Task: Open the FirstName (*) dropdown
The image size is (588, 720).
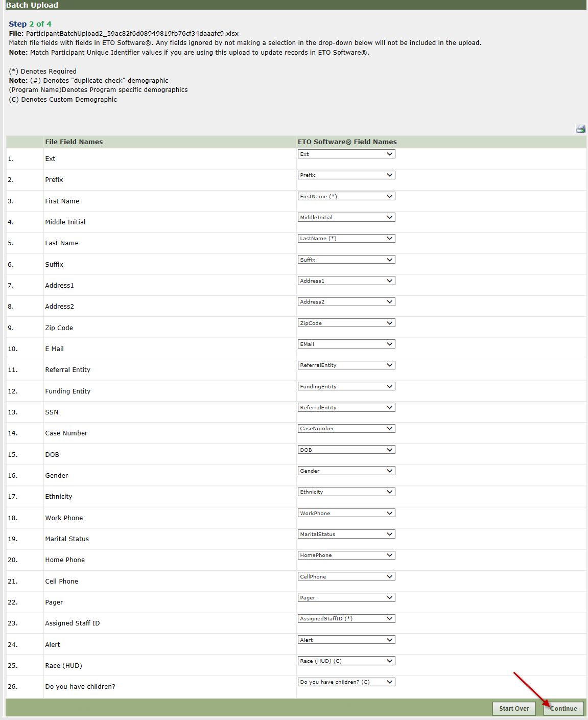Action: point(346,196)
